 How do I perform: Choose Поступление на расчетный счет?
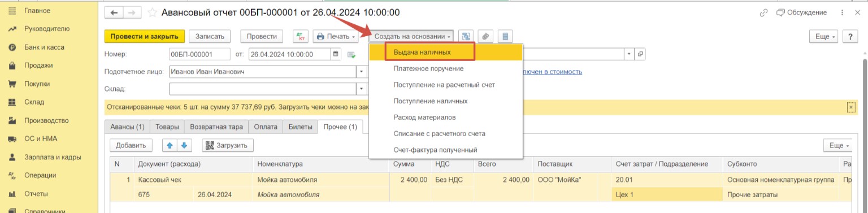[x=446, y=85]
